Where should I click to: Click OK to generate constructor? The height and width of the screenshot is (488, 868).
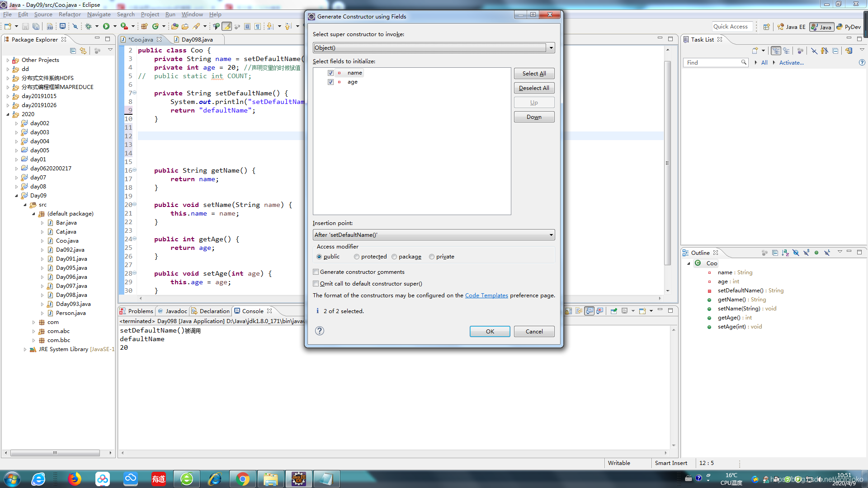point(490,331)
